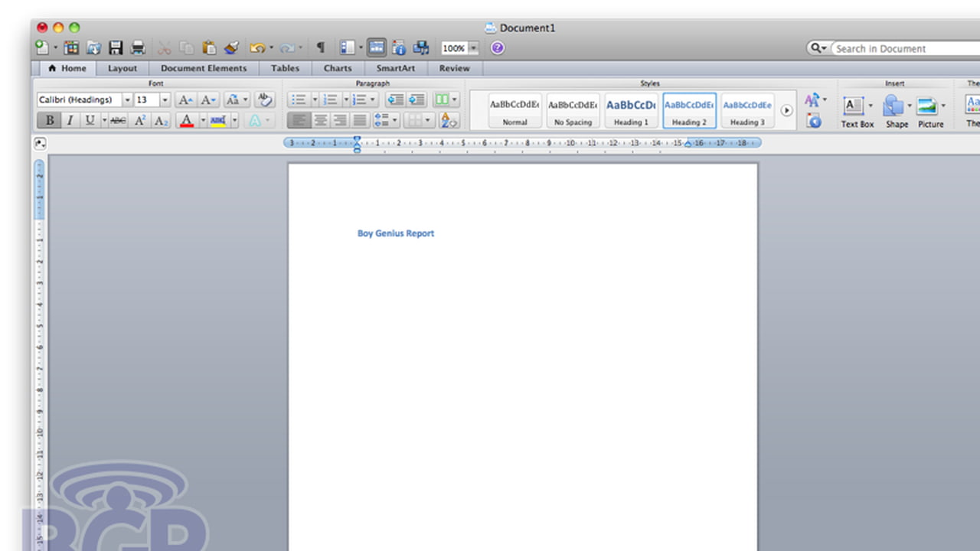Switch to the SmartArt tab
Screen dimensions: 980x551
(395, 68)
